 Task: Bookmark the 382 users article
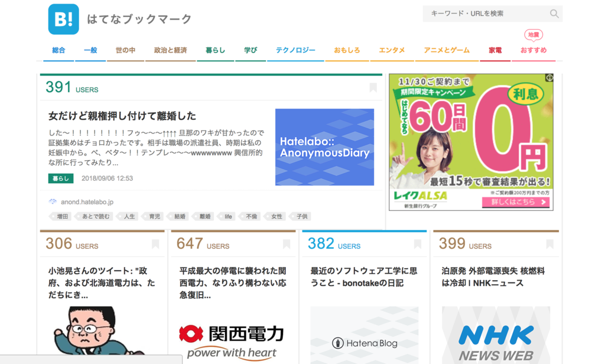(418, 244)
